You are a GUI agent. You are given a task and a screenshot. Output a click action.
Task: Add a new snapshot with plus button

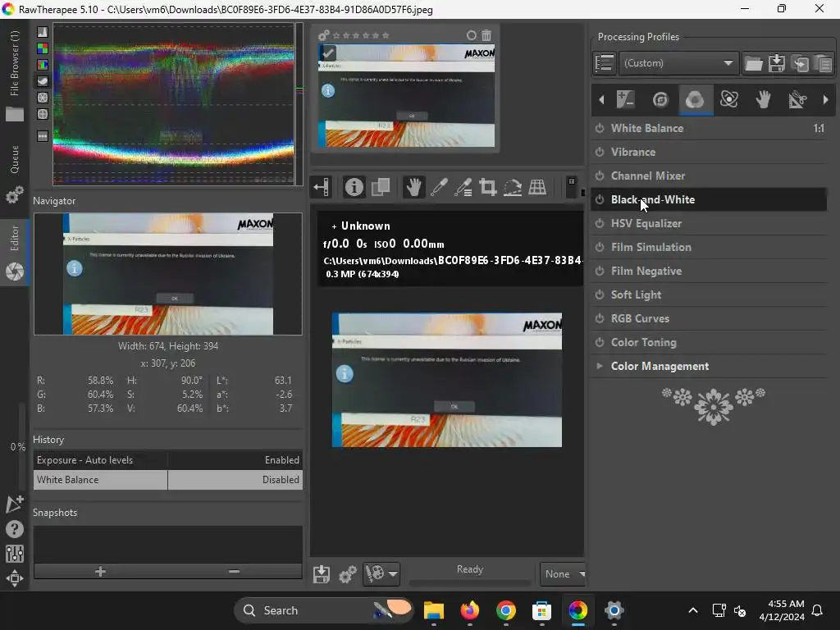100,572
